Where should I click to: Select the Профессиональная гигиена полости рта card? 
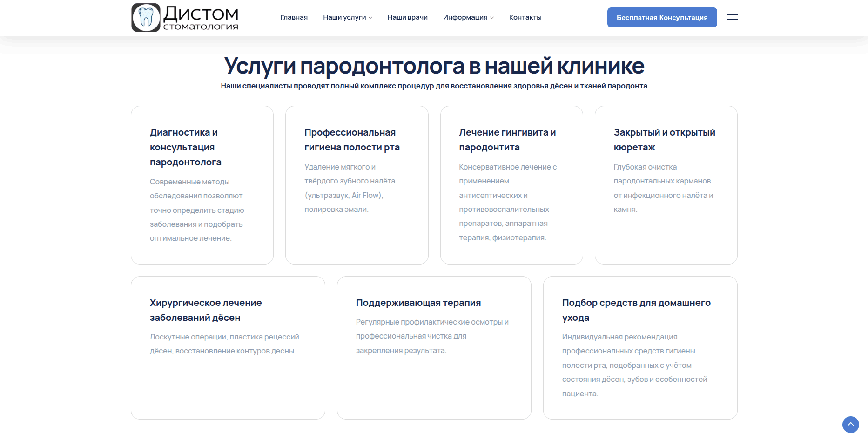(x=357, y=185)
